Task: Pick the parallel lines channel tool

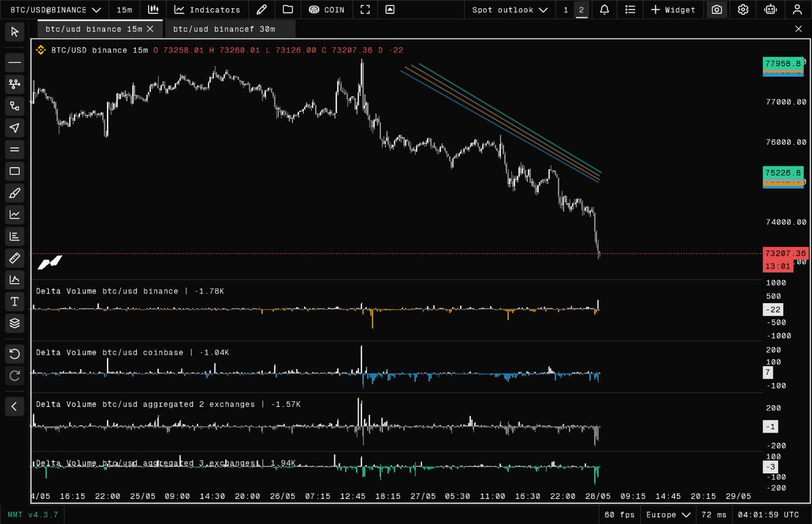Action: tap(14, 150)
